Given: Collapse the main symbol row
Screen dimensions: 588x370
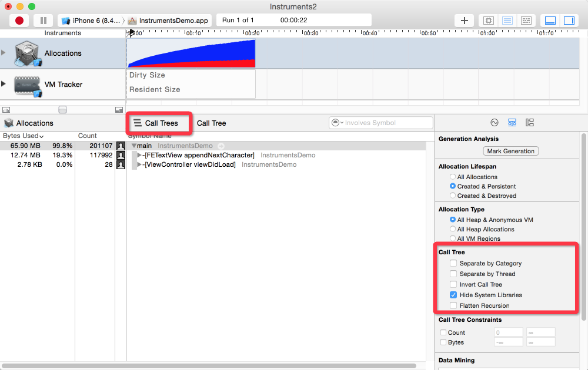Looking at the screenshot, I should coord(134,146).
